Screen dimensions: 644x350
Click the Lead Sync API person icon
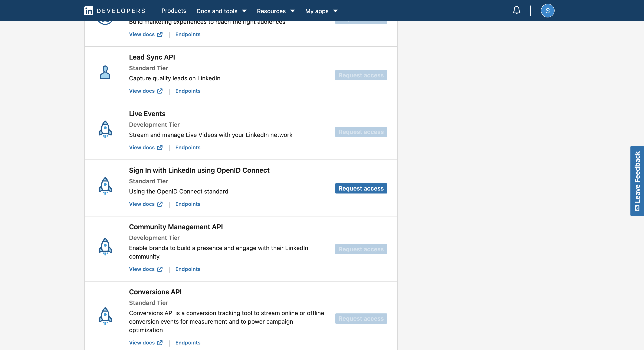click(x=105, y=73)
